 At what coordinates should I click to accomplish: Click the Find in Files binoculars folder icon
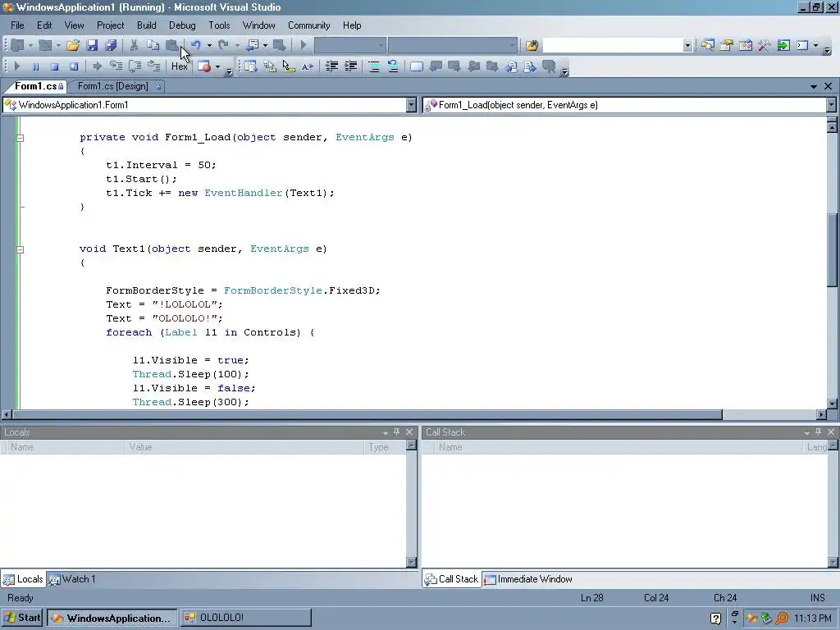click(x=532, y=46)
